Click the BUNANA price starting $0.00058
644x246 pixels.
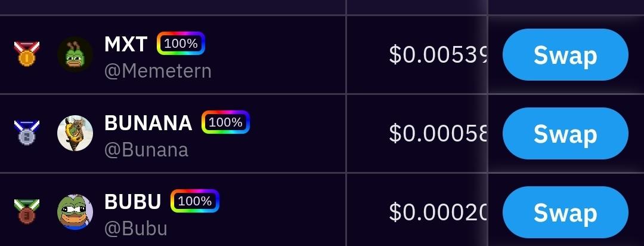pyautogui.click(x=438, y=133)
